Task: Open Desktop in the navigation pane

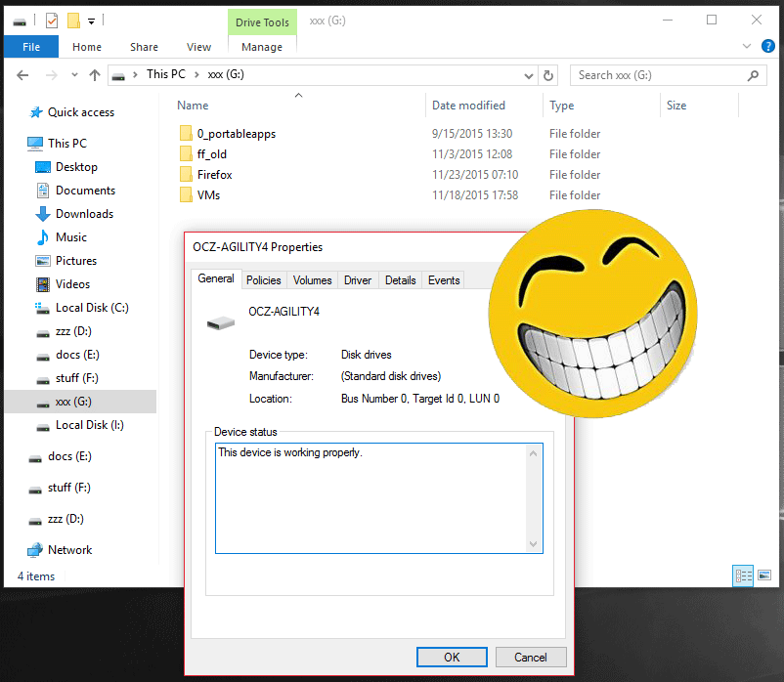Action: point(76,167)
